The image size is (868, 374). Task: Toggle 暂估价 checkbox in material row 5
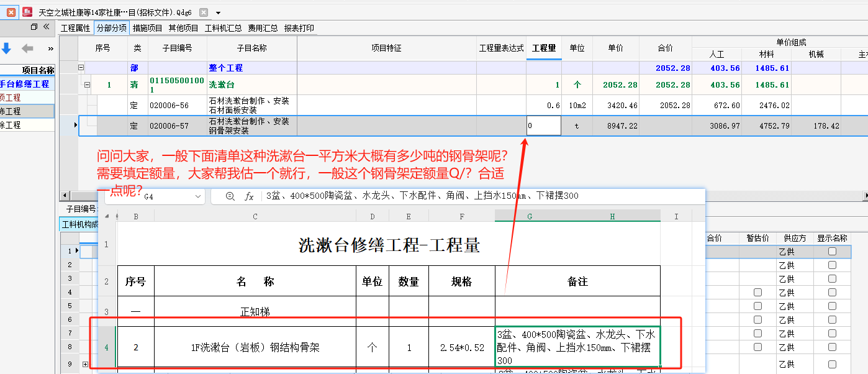(757, 306)
